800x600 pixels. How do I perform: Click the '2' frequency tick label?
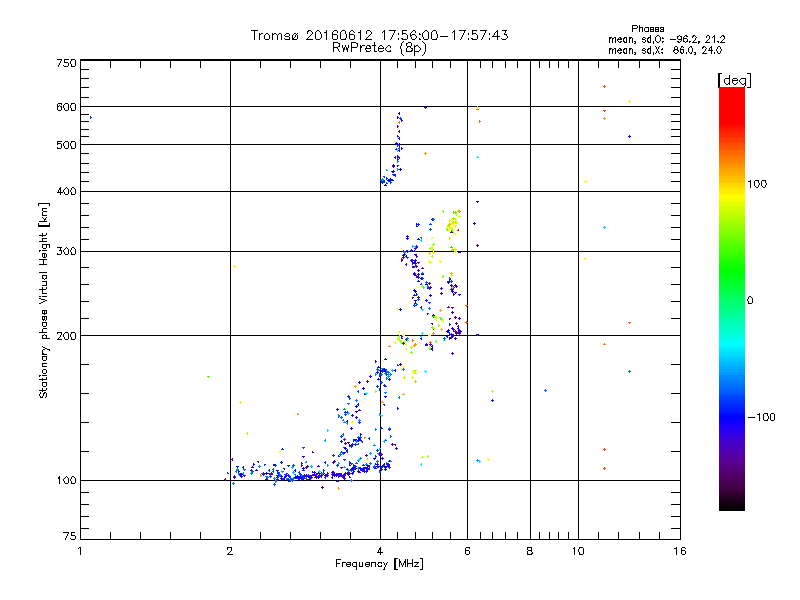pyautogui.click(x=230, y=551)
